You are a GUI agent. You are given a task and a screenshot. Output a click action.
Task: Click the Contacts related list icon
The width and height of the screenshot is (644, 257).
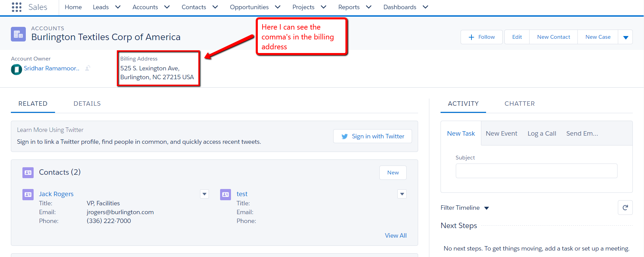28,173
